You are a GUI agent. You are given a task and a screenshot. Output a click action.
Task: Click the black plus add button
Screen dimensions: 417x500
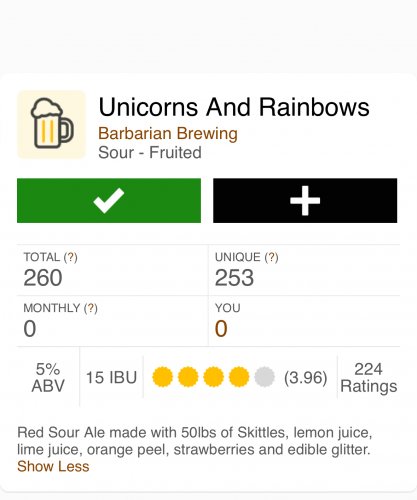pos(305,201)
